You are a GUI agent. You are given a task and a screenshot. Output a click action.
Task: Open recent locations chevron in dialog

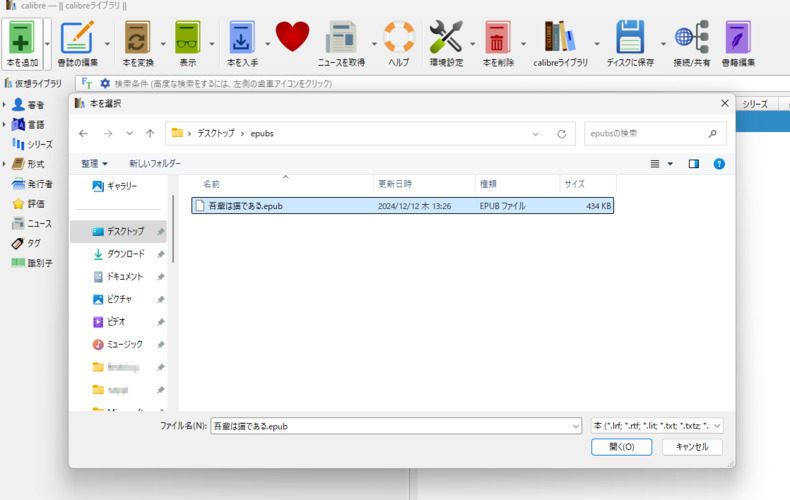coord(129,134)
